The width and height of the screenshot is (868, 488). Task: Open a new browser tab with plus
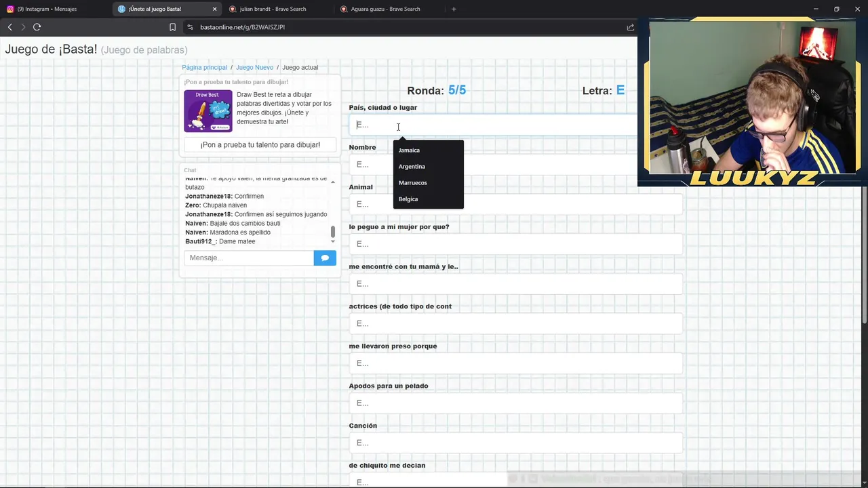point(454,9)
